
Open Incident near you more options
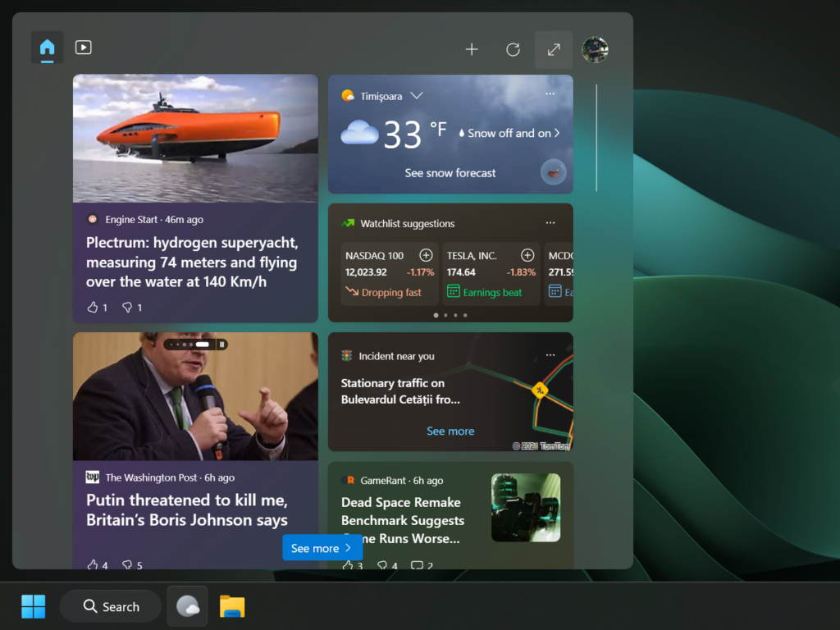pyautogui.click(x=550, y=355)
